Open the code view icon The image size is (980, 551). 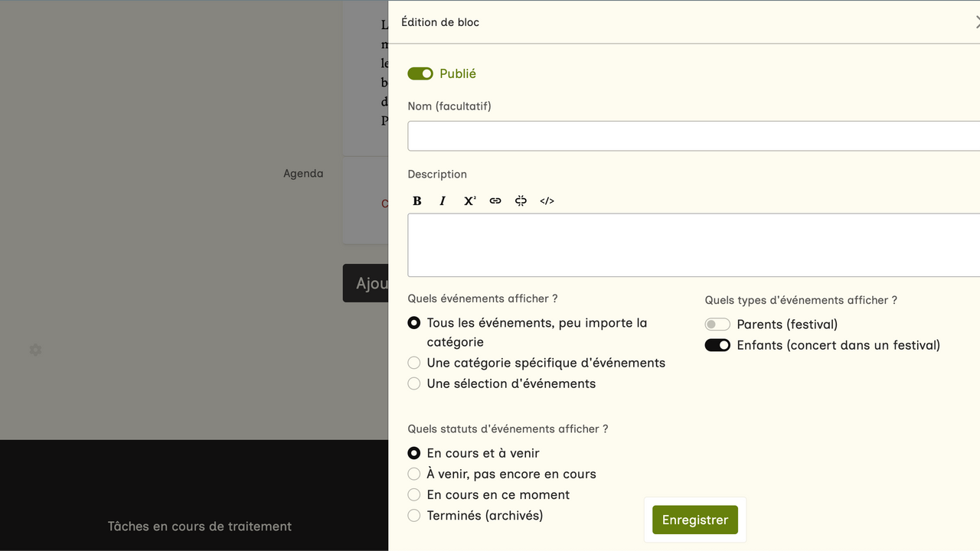[x=547, y=201]
